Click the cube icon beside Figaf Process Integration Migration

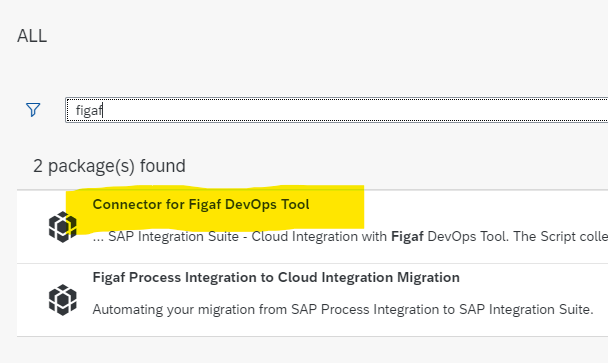pyautogui.click(x=62, y=300)
